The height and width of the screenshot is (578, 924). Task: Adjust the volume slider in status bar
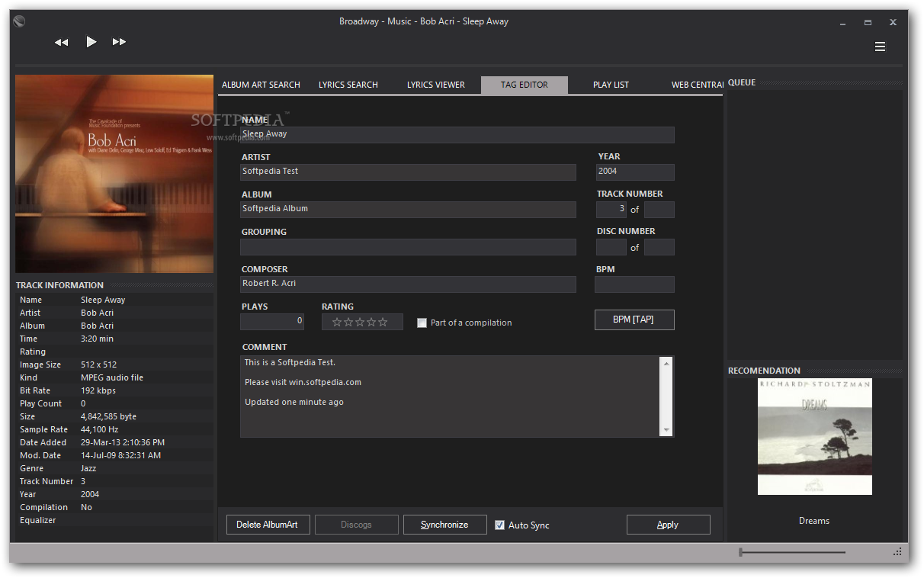(792, 552)
